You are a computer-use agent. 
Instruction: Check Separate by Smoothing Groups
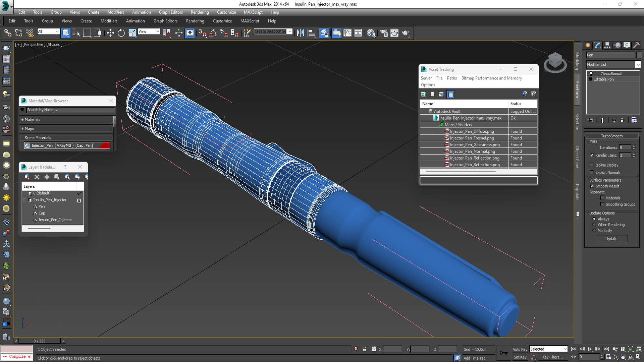[602, 204]
